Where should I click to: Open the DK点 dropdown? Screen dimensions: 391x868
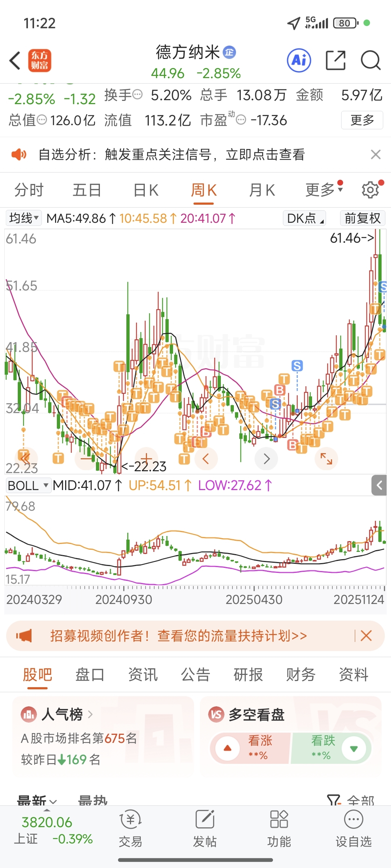[x=304, y=218]
